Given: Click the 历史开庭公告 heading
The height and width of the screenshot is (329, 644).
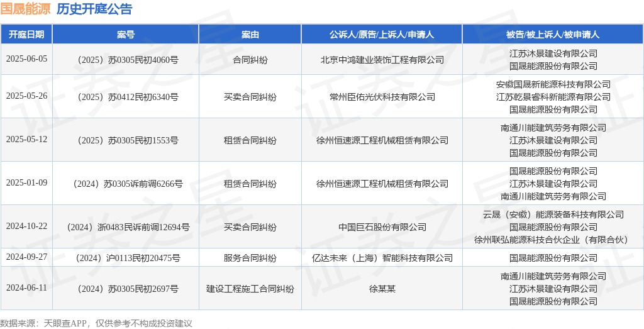Looking at the screenshot, I should click(x=94, y=9).
